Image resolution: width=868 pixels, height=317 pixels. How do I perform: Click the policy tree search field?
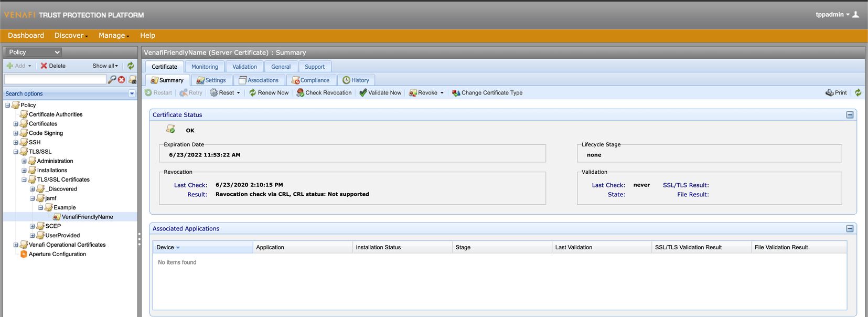tap(55, 79)
